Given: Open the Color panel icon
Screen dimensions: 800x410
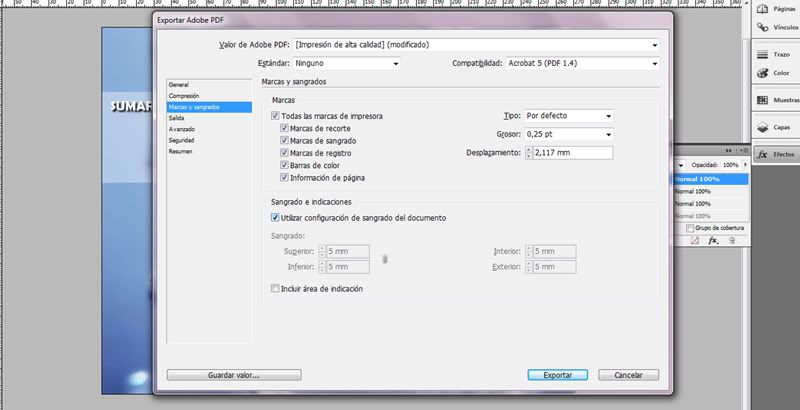Looking at the screenshot, I should coord(762,73).
